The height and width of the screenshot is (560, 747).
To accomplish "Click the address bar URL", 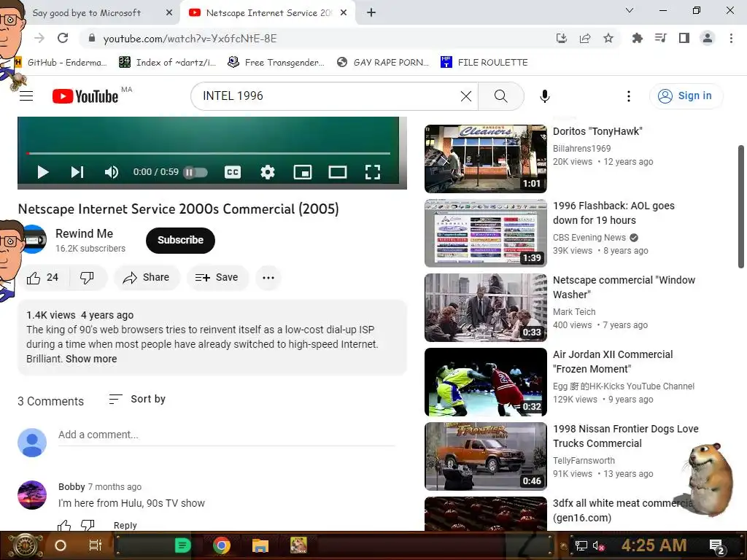I will [190, 39].
